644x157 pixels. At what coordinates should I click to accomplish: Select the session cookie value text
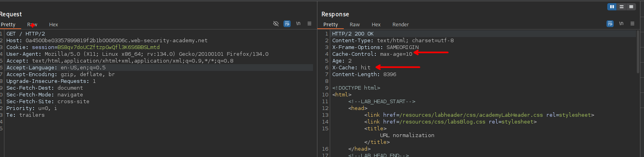(109, 47)
